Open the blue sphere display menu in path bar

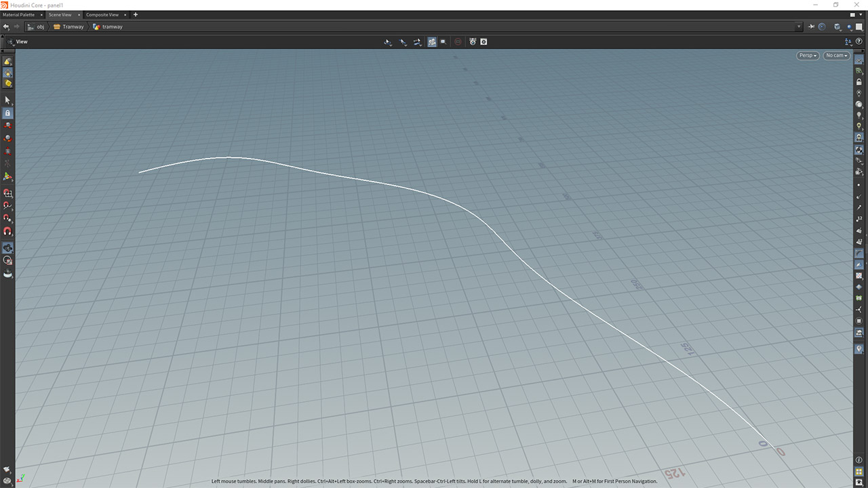pyautogui.click(x=850, y=26)
